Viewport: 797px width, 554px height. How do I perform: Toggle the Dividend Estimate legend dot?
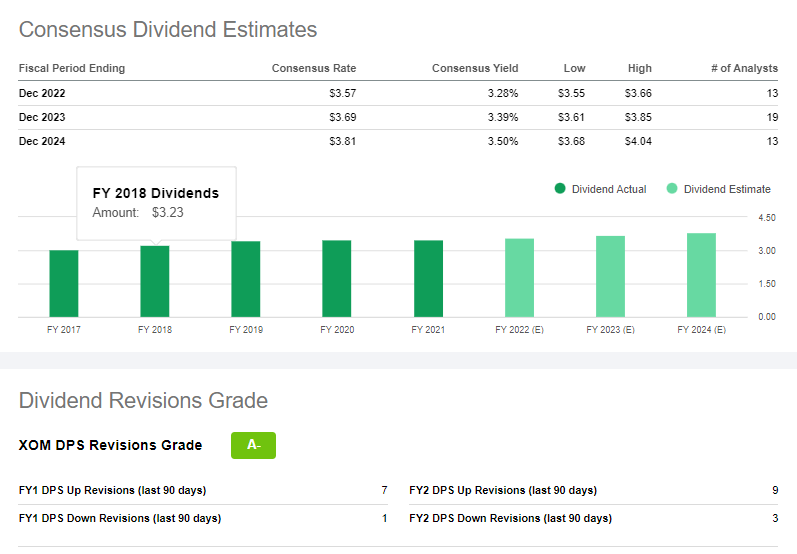(671, 189)
